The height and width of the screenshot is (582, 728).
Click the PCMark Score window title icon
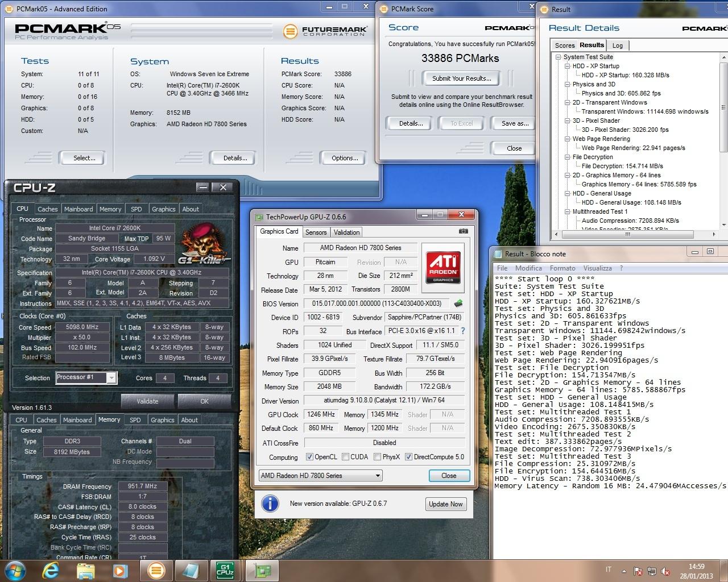click(384, 9)
